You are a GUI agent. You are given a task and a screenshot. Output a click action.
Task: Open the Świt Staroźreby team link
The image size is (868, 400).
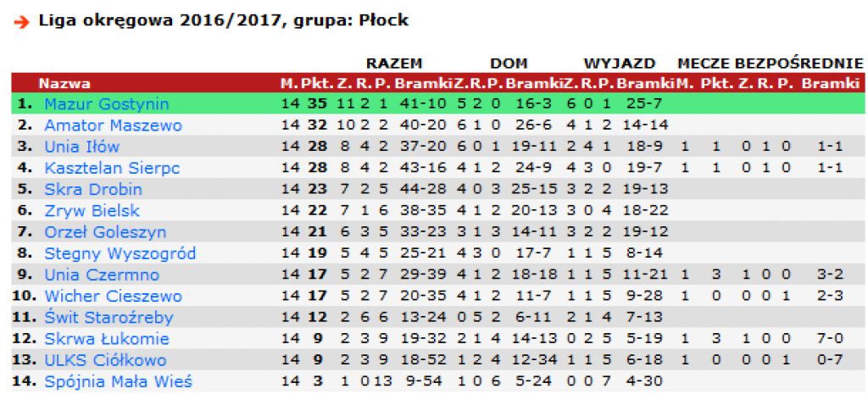(x=109, y=318)
